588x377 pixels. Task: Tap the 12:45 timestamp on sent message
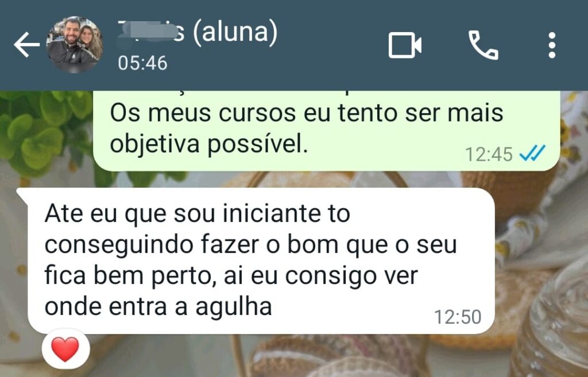[489, 154]
